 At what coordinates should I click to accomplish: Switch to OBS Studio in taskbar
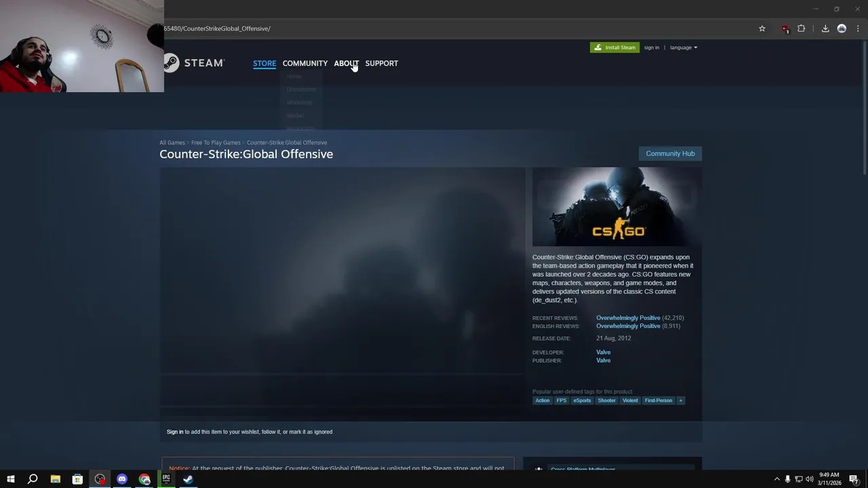100,479
